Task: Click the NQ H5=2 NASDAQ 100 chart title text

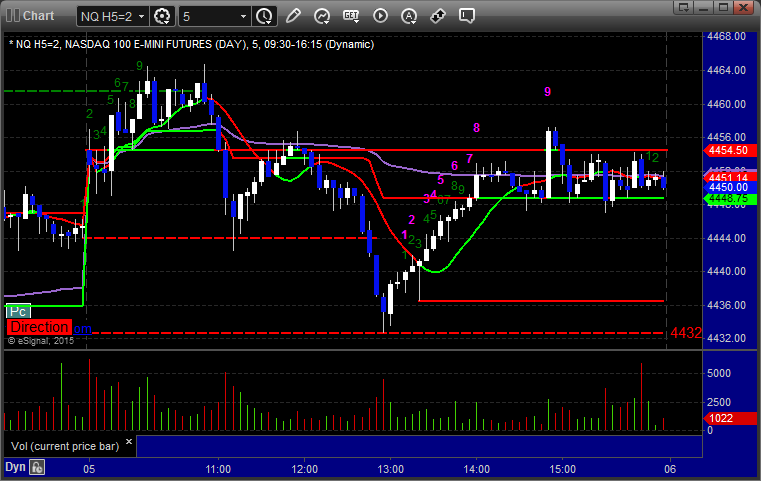Action: pyautogui.click(x=192, y=44)
